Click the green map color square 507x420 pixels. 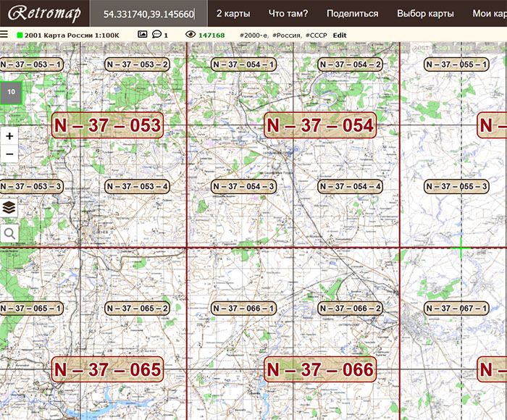20,35
